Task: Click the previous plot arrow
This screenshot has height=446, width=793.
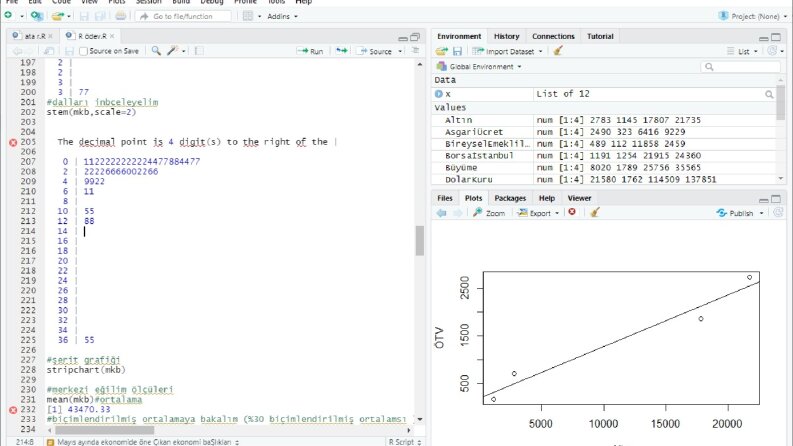Action: point(442,213)
